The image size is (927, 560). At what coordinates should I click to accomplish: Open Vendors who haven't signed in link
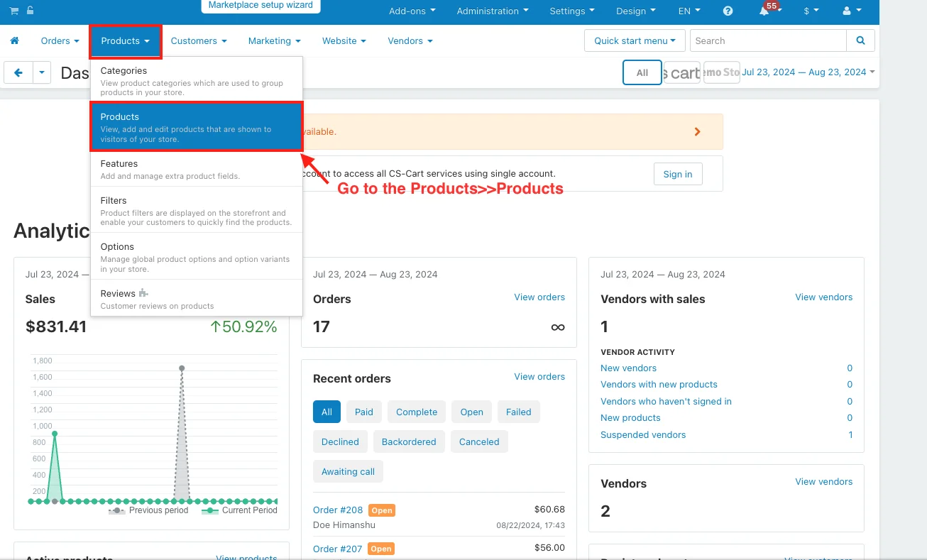pos(666,401)
